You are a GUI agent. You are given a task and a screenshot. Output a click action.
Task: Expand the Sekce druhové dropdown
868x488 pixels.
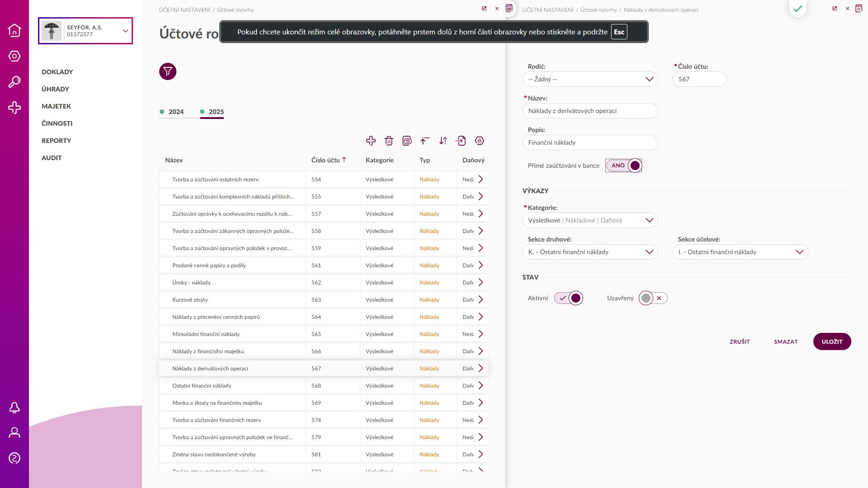590,252
